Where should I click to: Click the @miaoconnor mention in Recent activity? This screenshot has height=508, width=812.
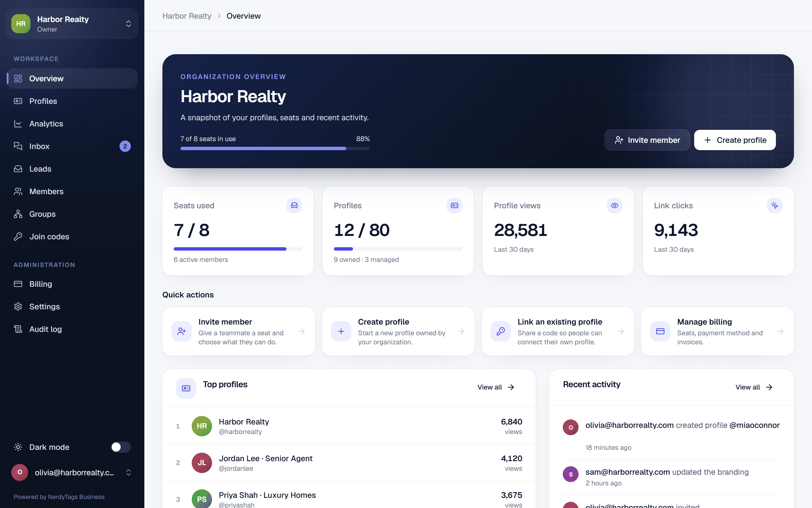click(x=754, y=425)
